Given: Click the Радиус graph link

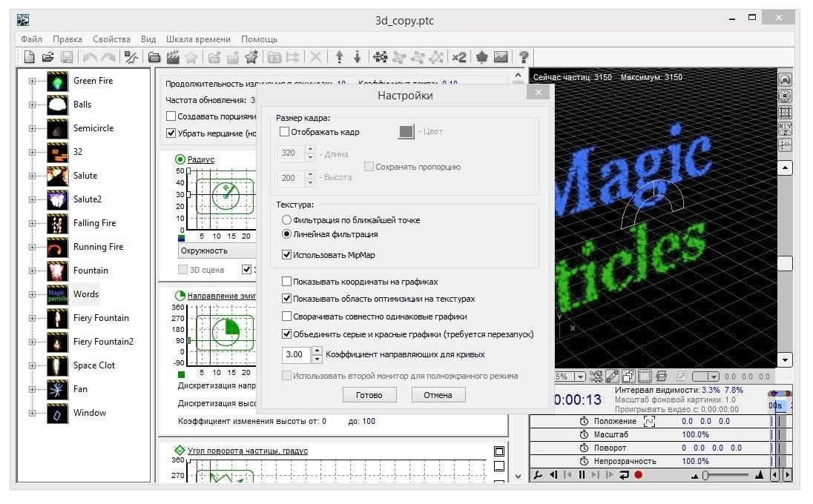Looking at the screenshot, I should (x=201, y=159).
